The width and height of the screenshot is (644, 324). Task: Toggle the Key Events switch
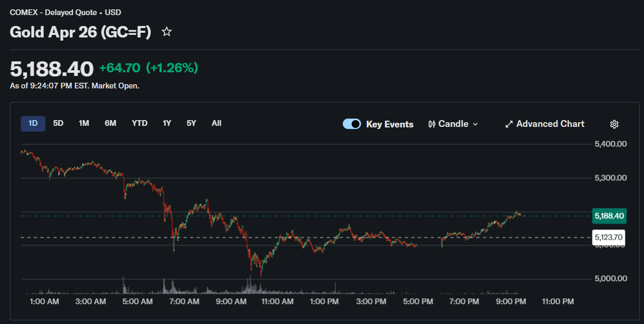tap(352, 124)
